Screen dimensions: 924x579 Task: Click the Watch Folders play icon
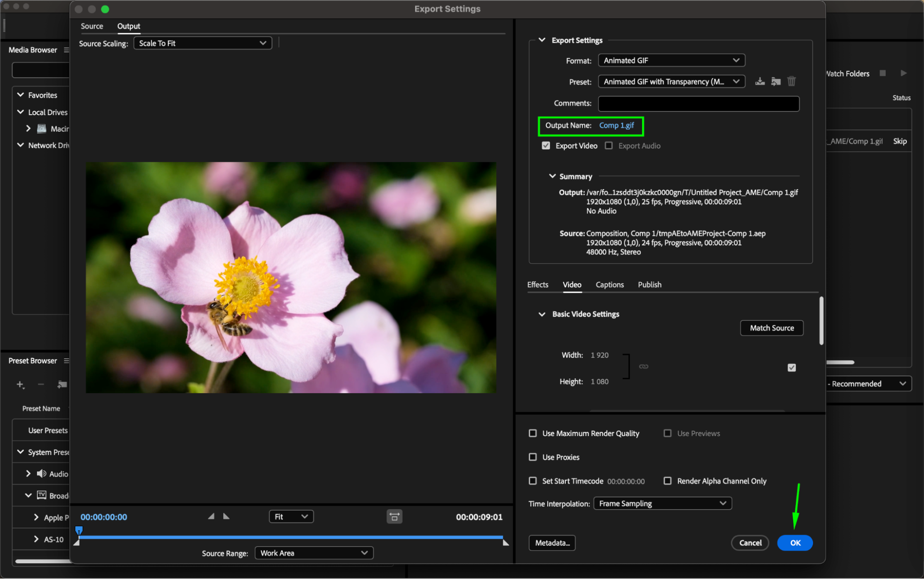click(x=903, y=73)
